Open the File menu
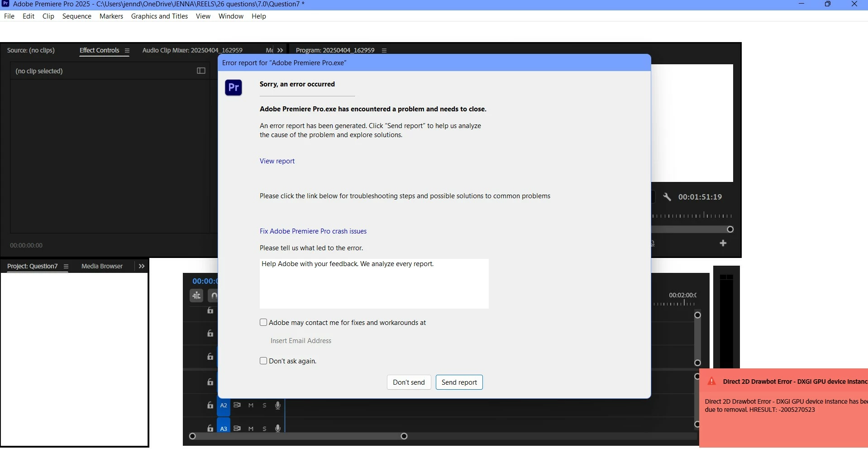 point(9,16)
